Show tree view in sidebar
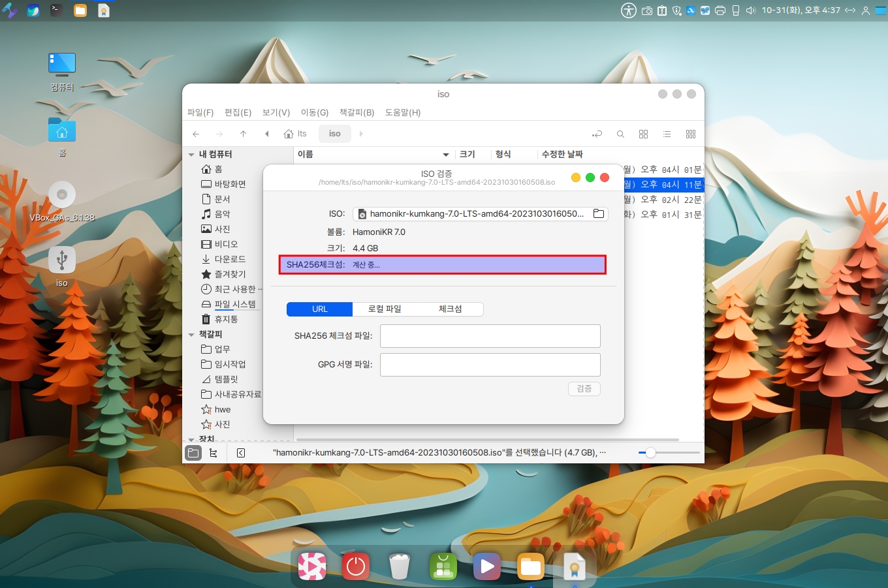888x588 pixels. [214, 453]
